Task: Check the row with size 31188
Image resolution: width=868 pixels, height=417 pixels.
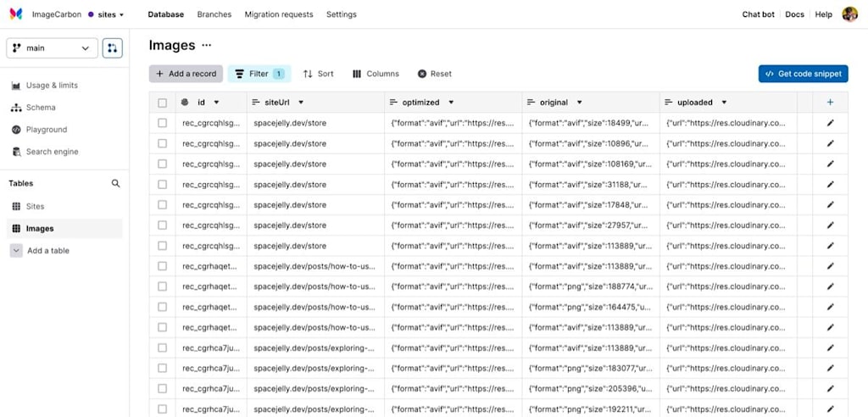Action: (162, 185)
